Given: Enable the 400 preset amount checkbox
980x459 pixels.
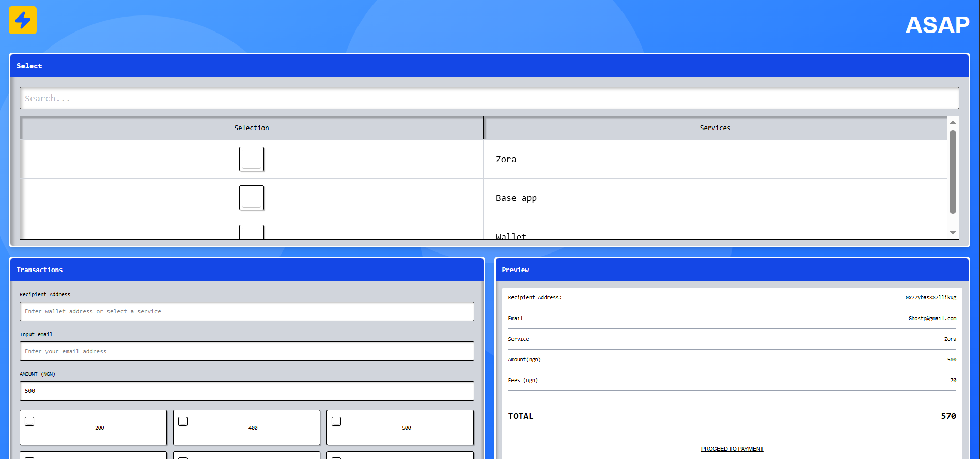Looking at the screenshot, I should point(183,421).
